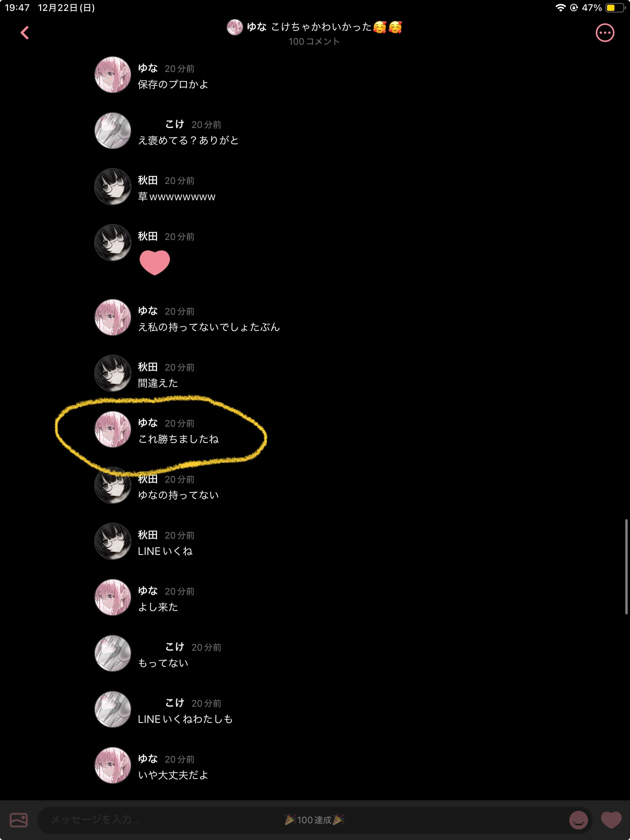Screen dimensions: 630x840
Task: Tap the Wi-Fi status icon
Action: pos(560,8)
